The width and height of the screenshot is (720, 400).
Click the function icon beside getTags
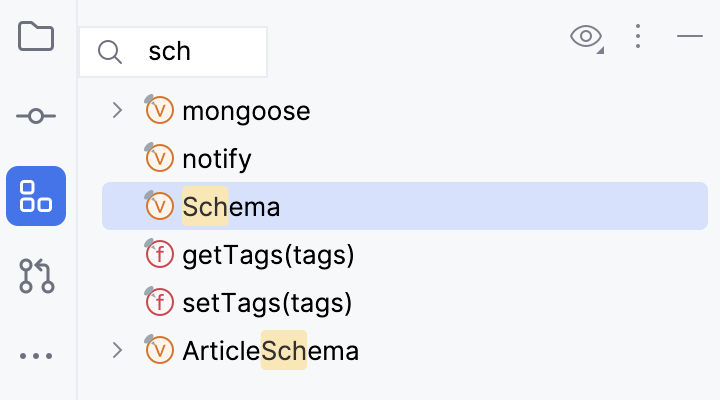pos(160,254)
